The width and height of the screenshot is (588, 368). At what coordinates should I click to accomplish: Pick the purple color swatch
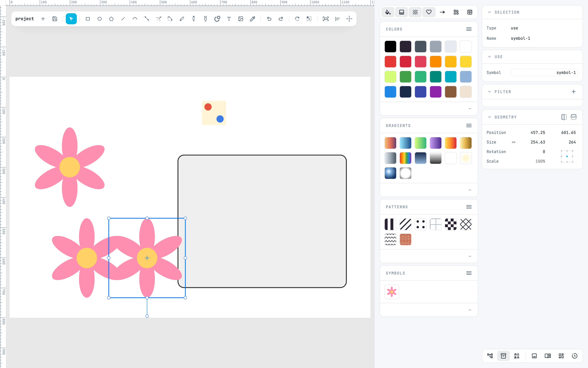coord(435,92)
